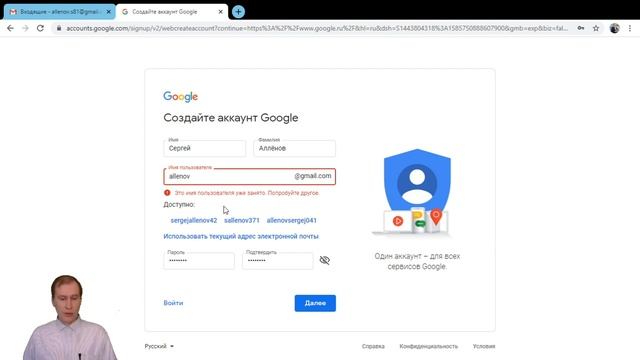This screenshot has width=640, height=360.
Task: Click the confirm password field
Action: 278,261
